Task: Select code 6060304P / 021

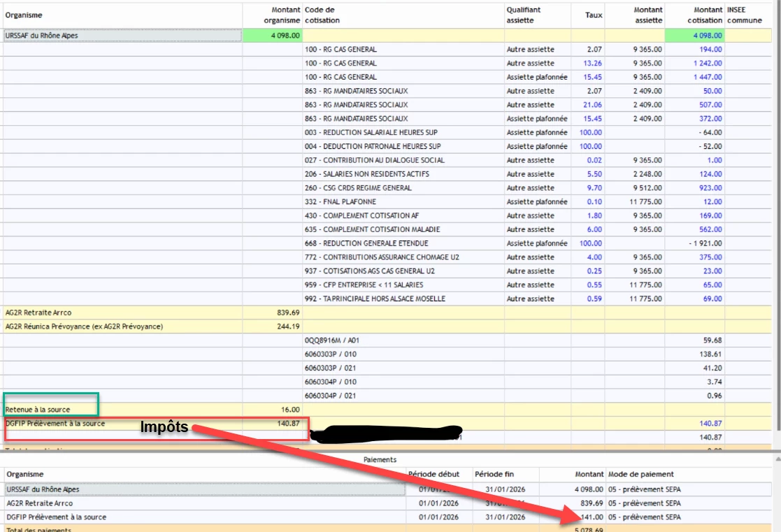Action: (330, 396)
